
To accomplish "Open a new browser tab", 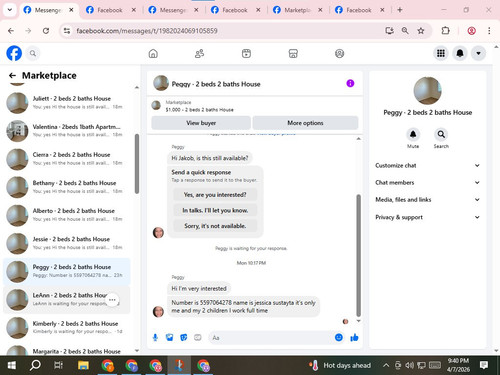I will (400, 10).
